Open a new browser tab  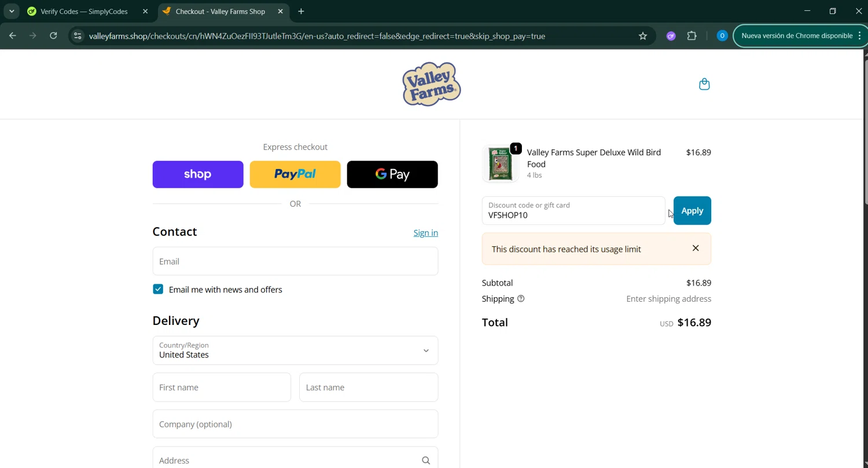pyautogui.click(x=301, y=11)
